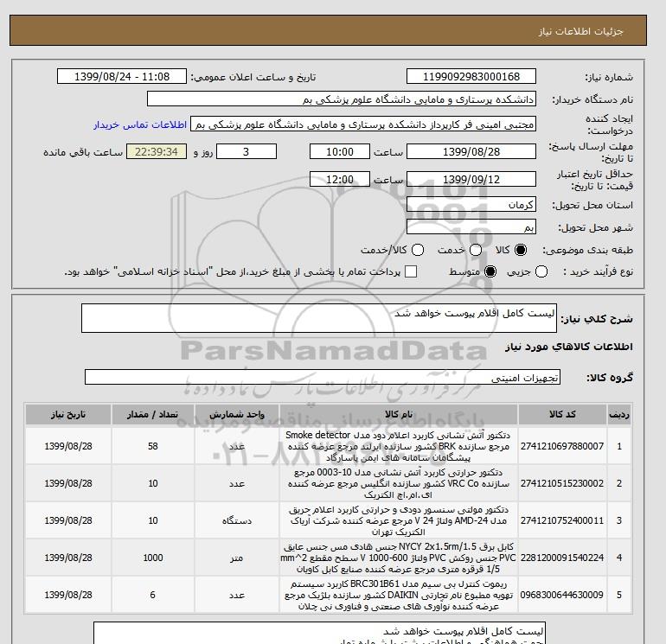Click the deadline time 10:00 field
This screenshot has width=666, height=644.
[340, 151]
